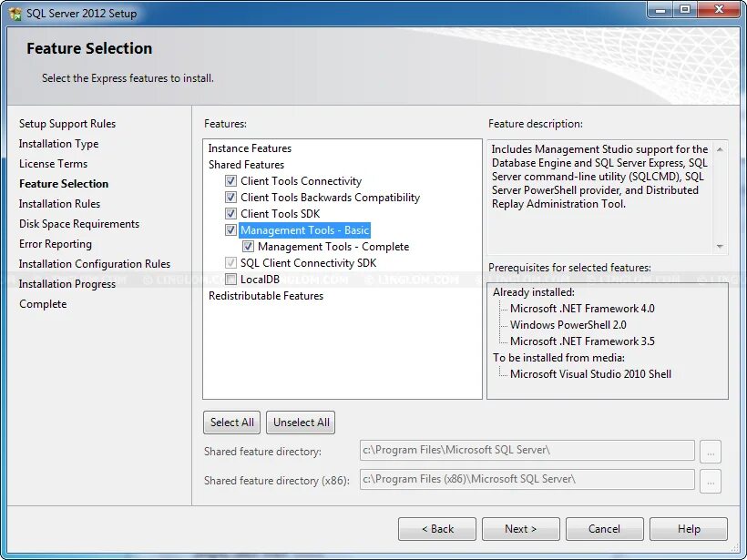Select the Instance Features row
Screen dimensions: 747x560
(250, 148)
